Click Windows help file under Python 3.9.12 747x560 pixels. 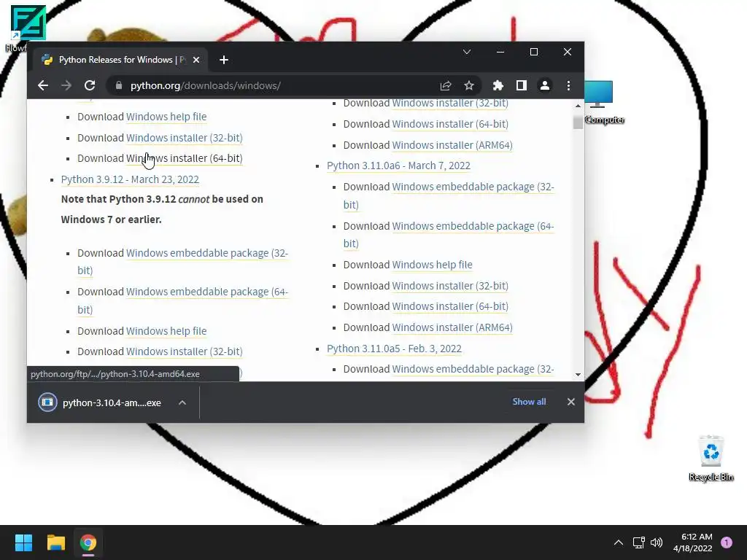click(x=166, y=331)
